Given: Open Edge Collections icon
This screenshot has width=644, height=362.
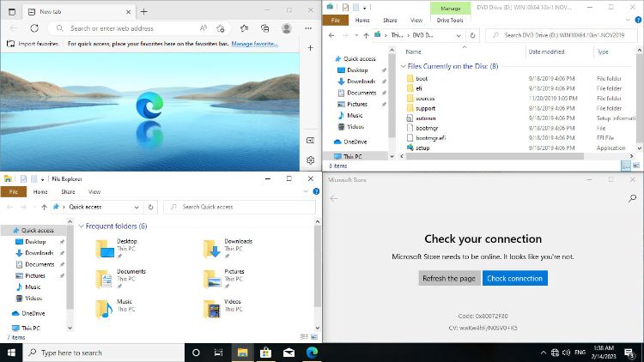Looking at the screenshot, I should (x=264, y=28).
